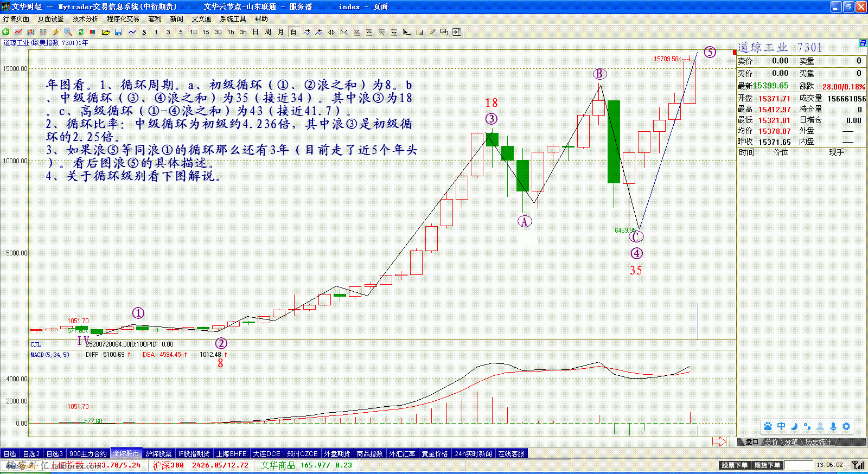
Task: Click the open folder icon
Action: tap(106, 32)
